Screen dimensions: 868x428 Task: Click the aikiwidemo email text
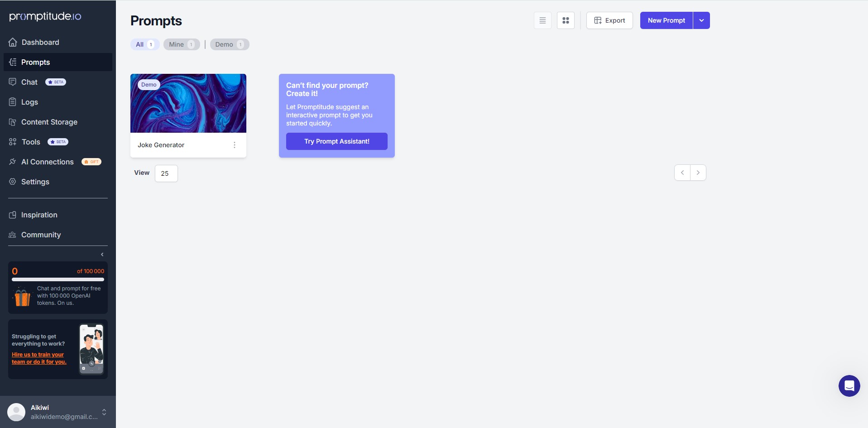click(64, 417)
